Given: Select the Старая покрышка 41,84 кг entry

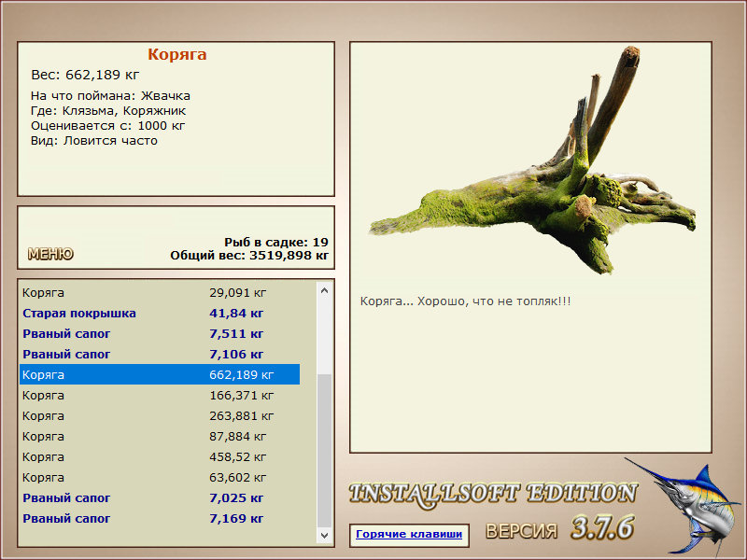Looking at the screenshot, I should [x=160, y=314].
